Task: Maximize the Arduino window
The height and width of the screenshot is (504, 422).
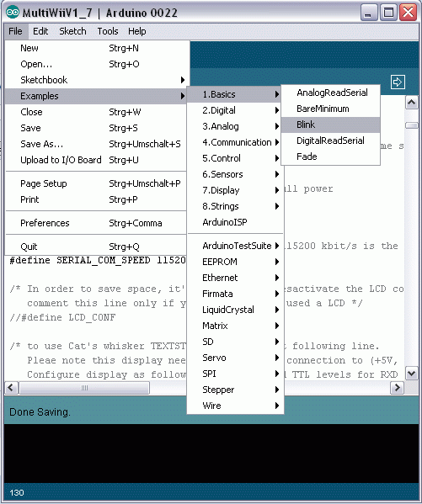Action: 388,13
